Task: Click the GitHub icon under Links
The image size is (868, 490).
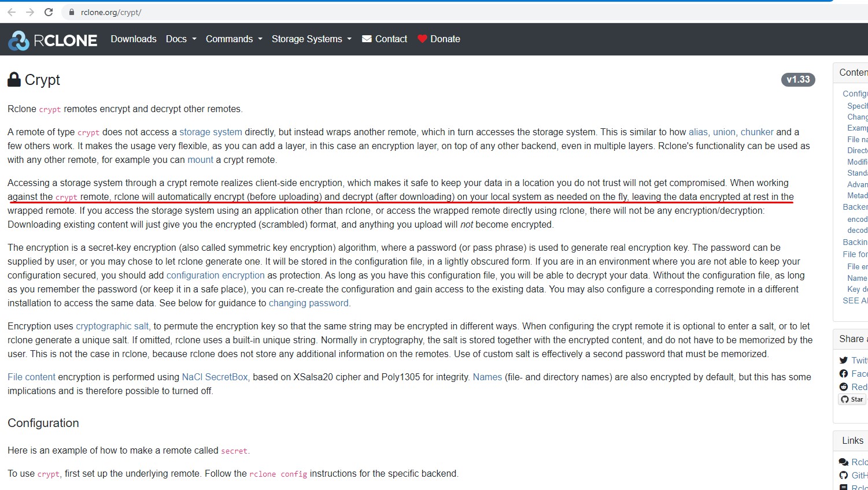Action: pyautogui.click(x=844, y=476)
